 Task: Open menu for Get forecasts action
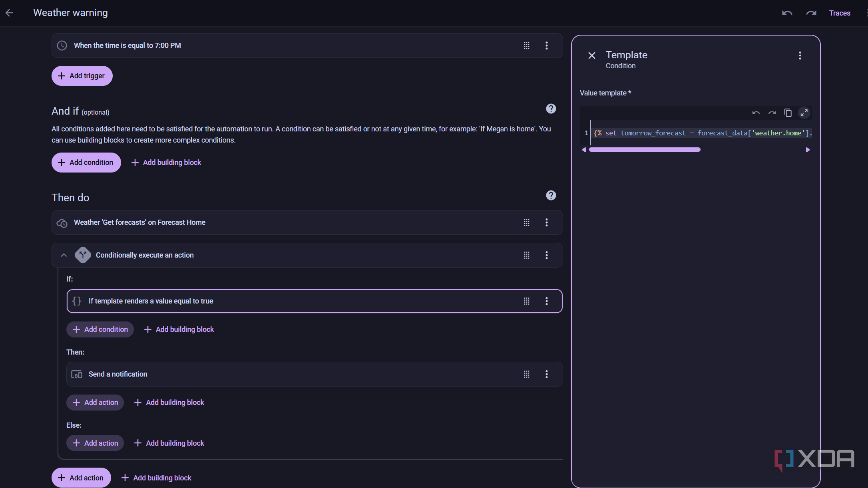click(x=547, y=222)
